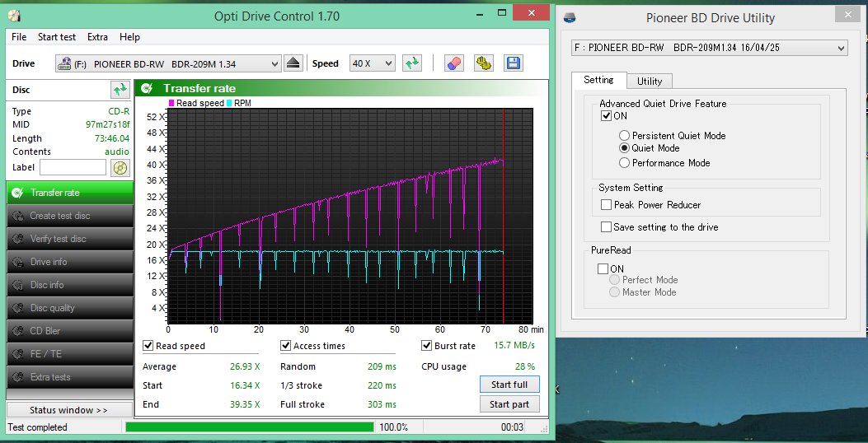Toggle the Read speed checkbox
This screenshot has width=868, height=443.
click(x=148, y=346)
